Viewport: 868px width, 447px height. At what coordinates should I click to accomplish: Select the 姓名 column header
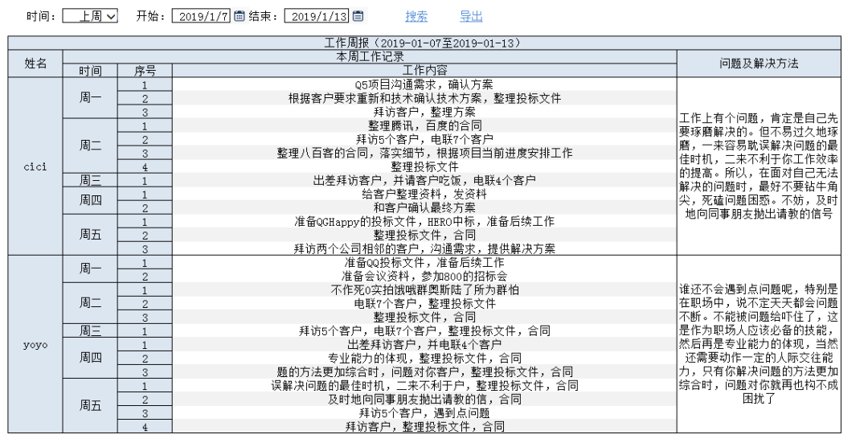(35, 64)
